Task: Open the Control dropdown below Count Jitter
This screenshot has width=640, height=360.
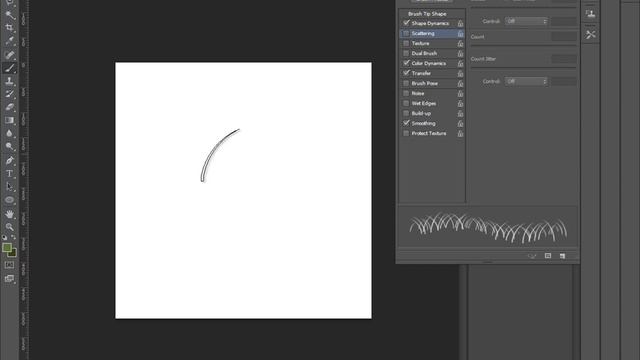Action: click(526, 81)
